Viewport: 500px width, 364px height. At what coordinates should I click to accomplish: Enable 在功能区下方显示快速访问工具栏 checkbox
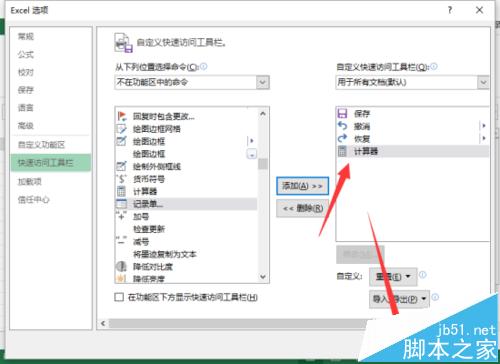(x=119, y=297)
